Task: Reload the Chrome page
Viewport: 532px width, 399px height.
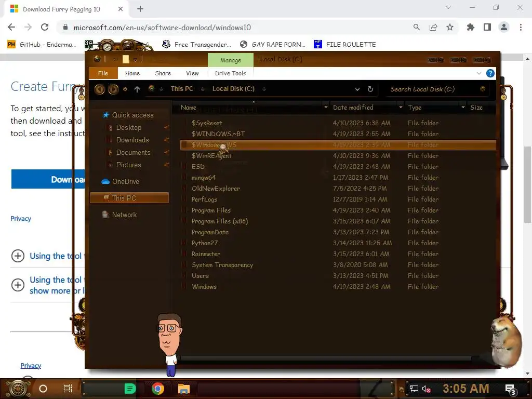Action: [x=45, y=28]
